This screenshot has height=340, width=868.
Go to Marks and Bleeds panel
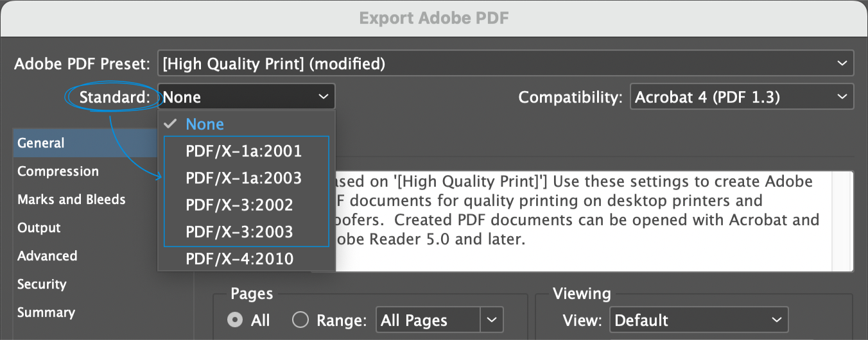(x=71, y=200)
